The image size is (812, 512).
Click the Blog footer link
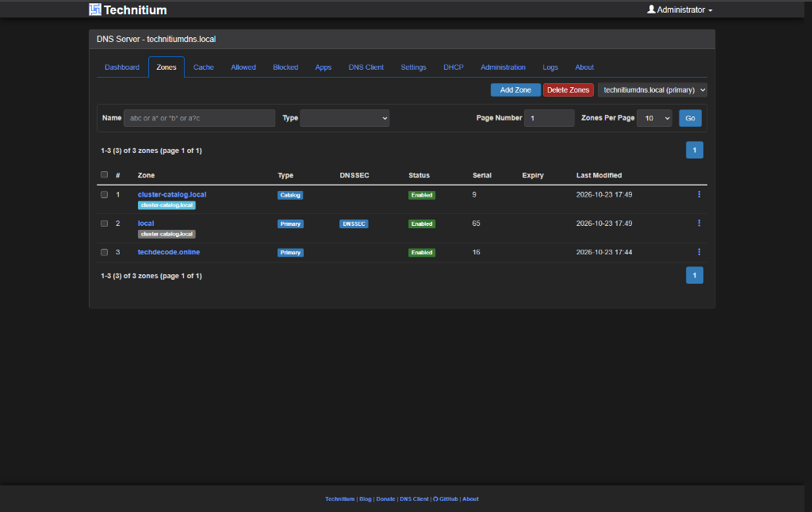click(365, 499)
